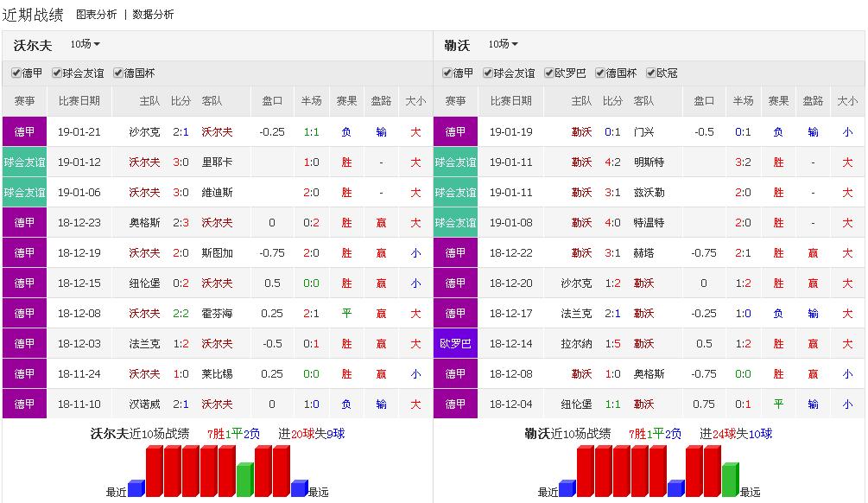The width and height of the screenshot is (868, 503).
Task: Expand the 10场 dropdown for 沃尔夫
Action: coord(85,44)
